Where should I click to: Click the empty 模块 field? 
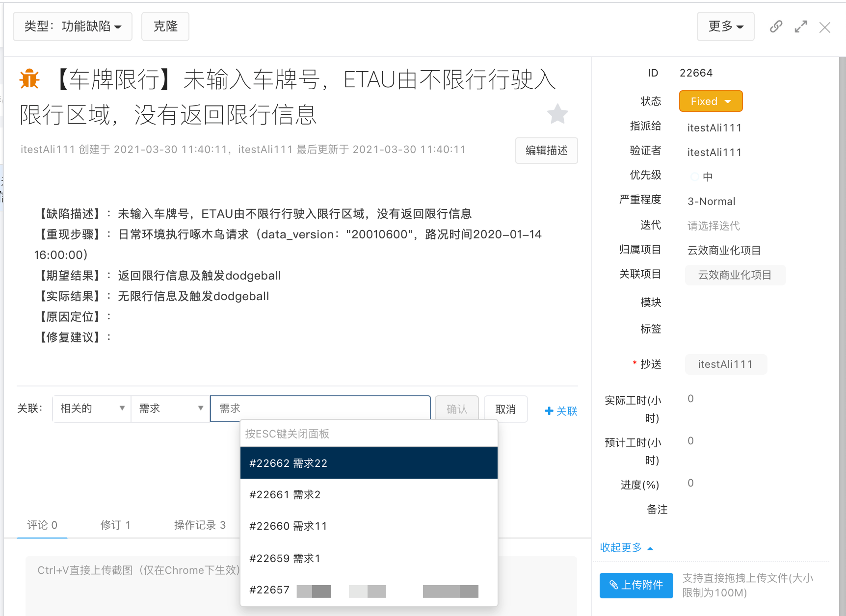(x=756, y=302)
